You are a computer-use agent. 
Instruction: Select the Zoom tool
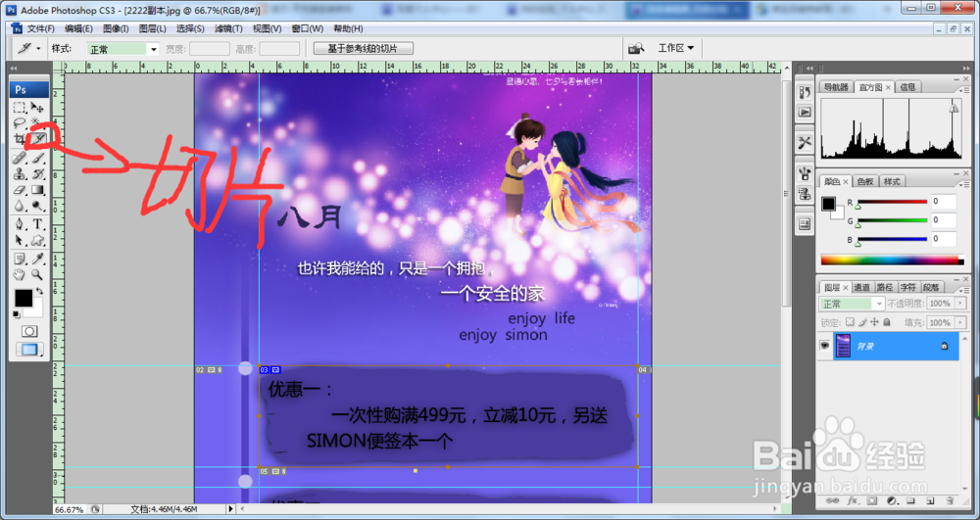(38, 274)
